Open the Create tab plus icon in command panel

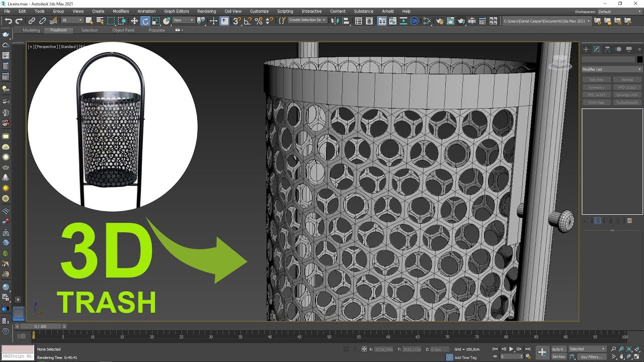[586, 49]
